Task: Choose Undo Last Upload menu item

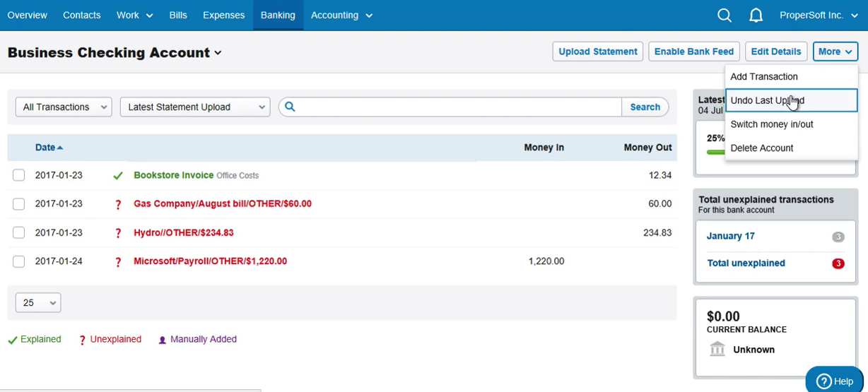Action: pyautogui.click(x=791, y=100)
